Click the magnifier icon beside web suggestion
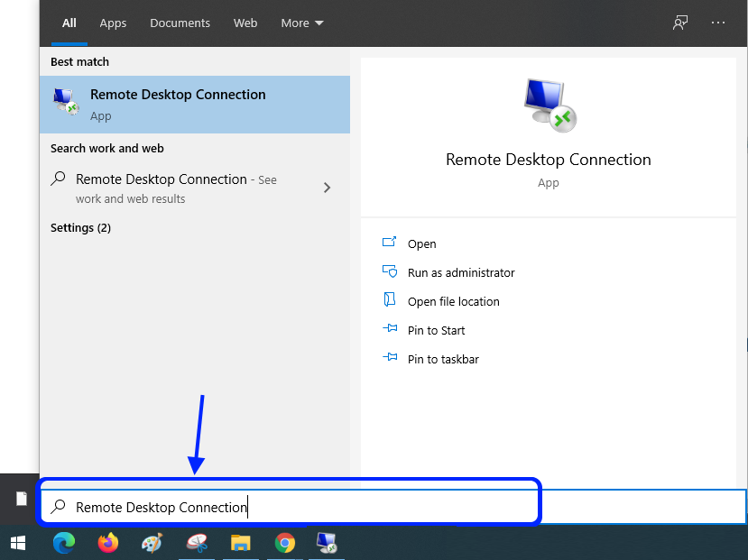This screenshot has height=560, width=748. [x=59, y=179]
